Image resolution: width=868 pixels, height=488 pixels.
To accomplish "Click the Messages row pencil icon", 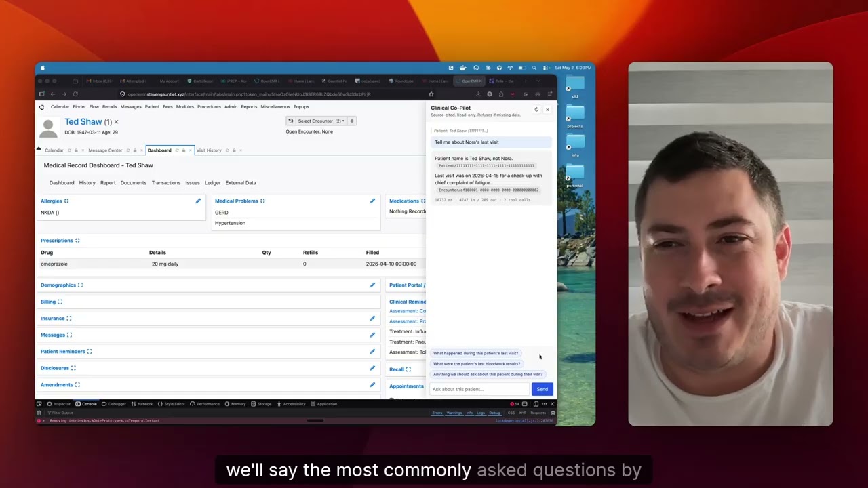I will (x=372, y=335).
